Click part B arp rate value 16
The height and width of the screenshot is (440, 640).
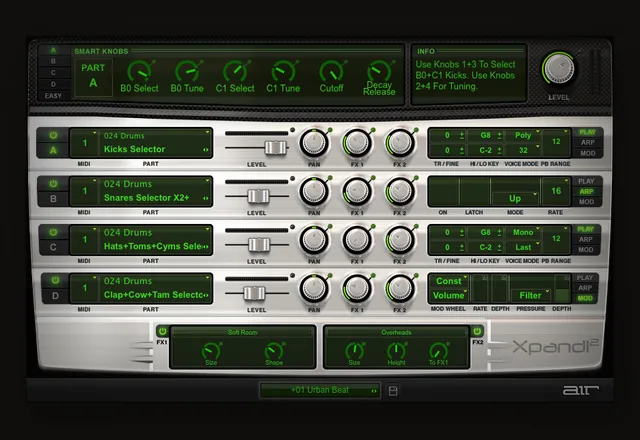pyautogui.click(x=556, y=191)
